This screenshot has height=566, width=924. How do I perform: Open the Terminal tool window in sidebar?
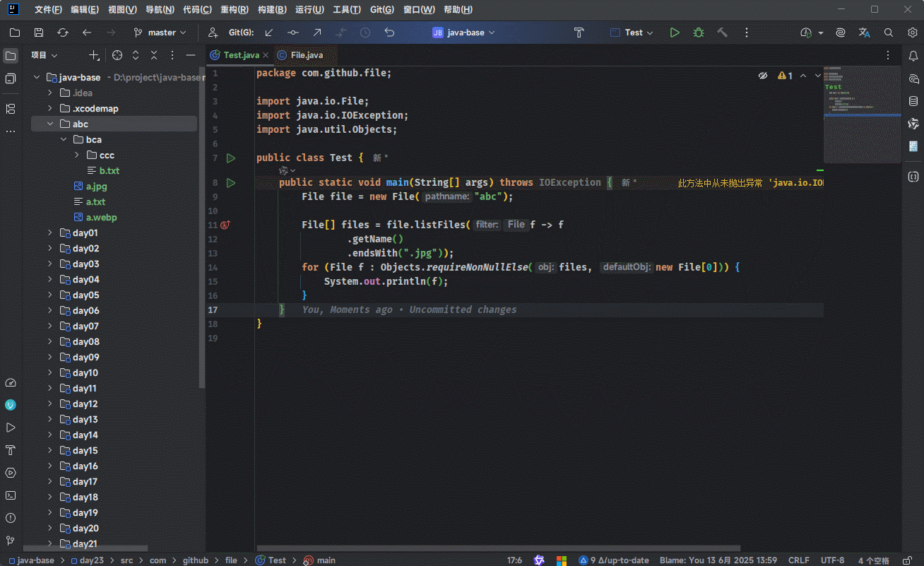click(11, 495)
